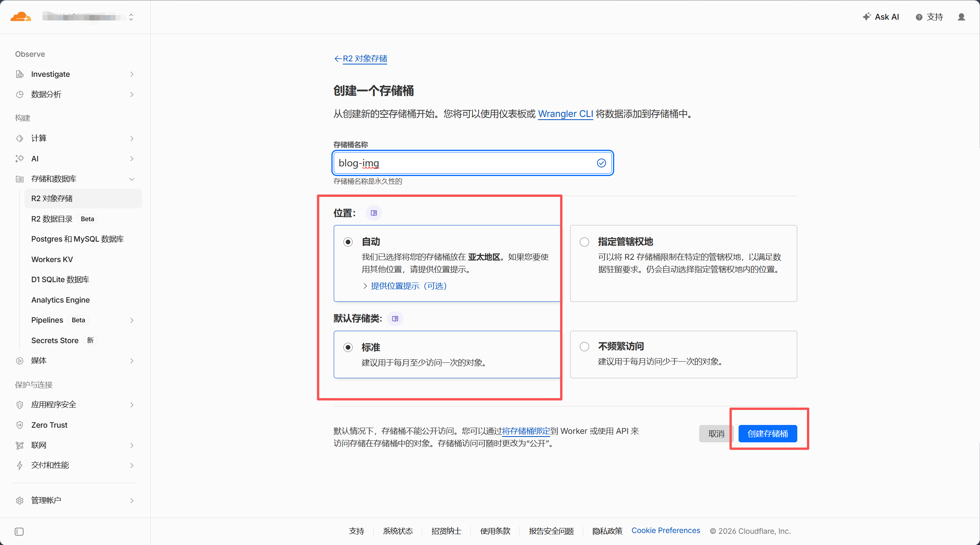The height and width of the screenshot is (545, 980).
Task: Click the 联网 network icon
Action: tap(20, 445)
